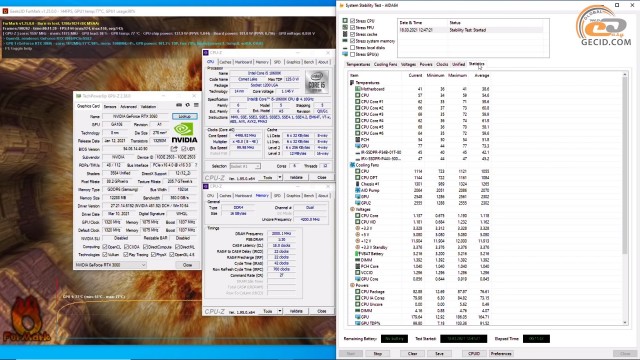The image size is (640, 360).
Task: Toggle the Vulkan checkbox in GPU-Z
Action: tap(105, 255)
